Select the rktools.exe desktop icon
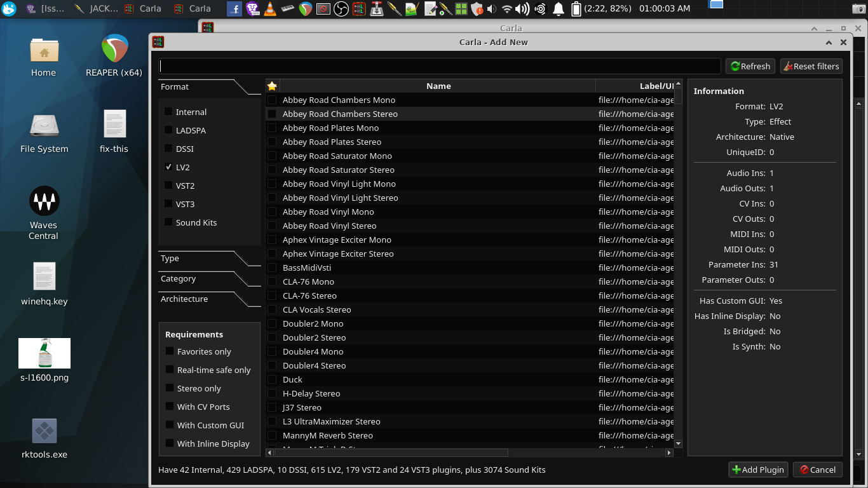868x488 pixels. (x=43, y=438)
